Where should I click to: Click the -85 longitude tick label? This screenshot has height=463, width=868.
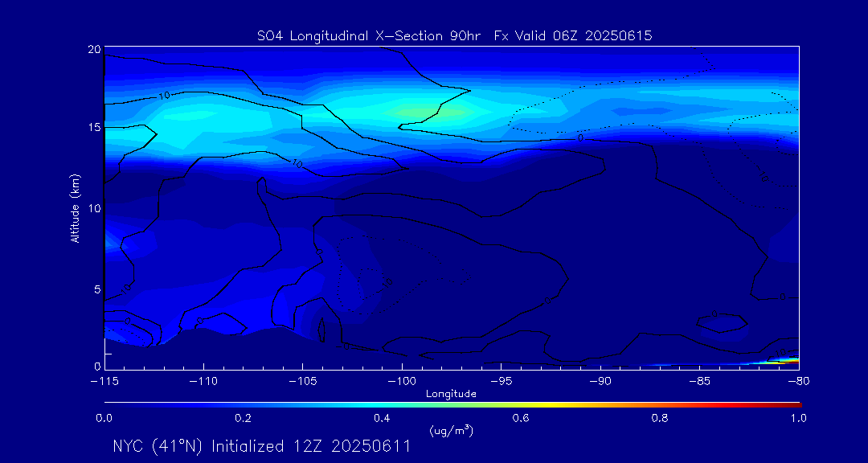coord(698,381)
